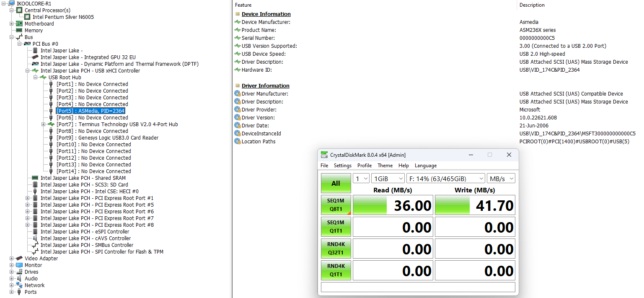This screenshot has height=298, width=644.
Task: Expand Port7 Terminus Technology hub node
Action: point(44,124)
